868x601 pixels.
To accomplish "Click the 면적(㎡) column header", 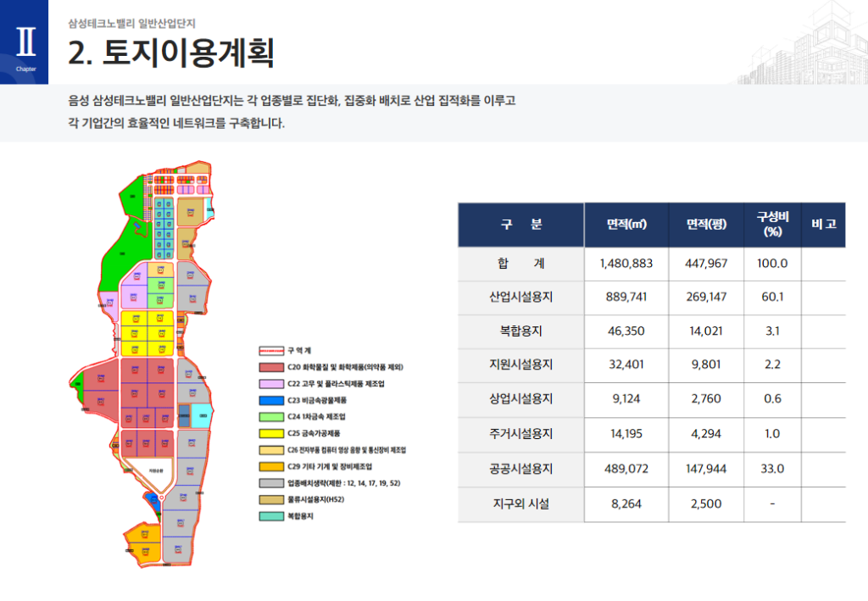I will tap(626, 225).
